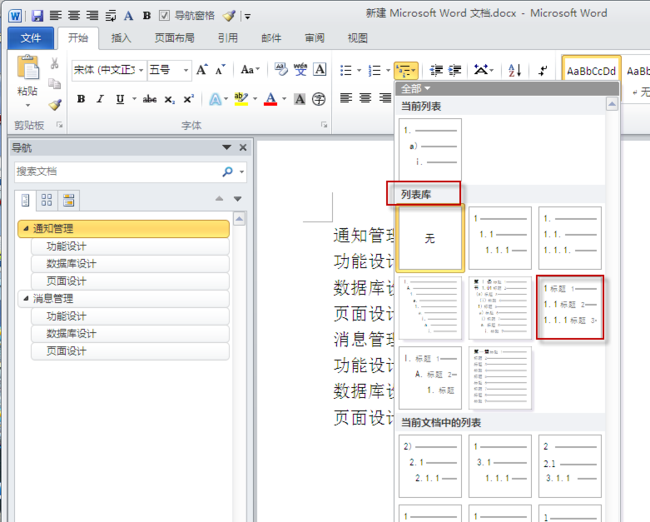Viewport: 650px width, 522px height.
Task: Apply character shading icon
Action: click(x=300, y=99)
